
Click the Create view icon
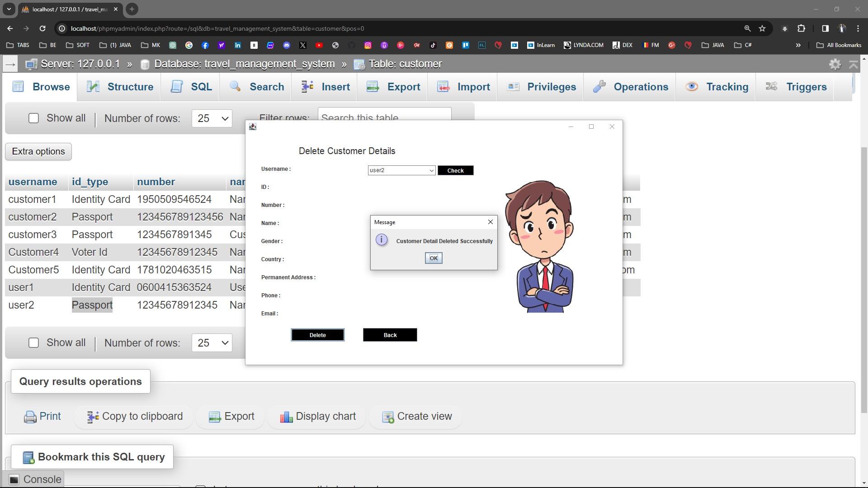388,417
